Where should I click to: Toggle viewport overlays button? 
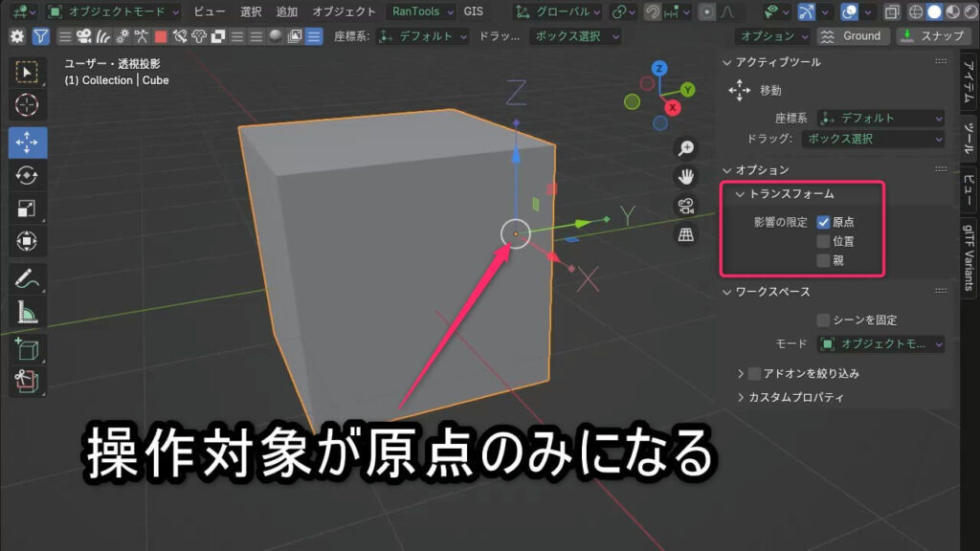850,11
